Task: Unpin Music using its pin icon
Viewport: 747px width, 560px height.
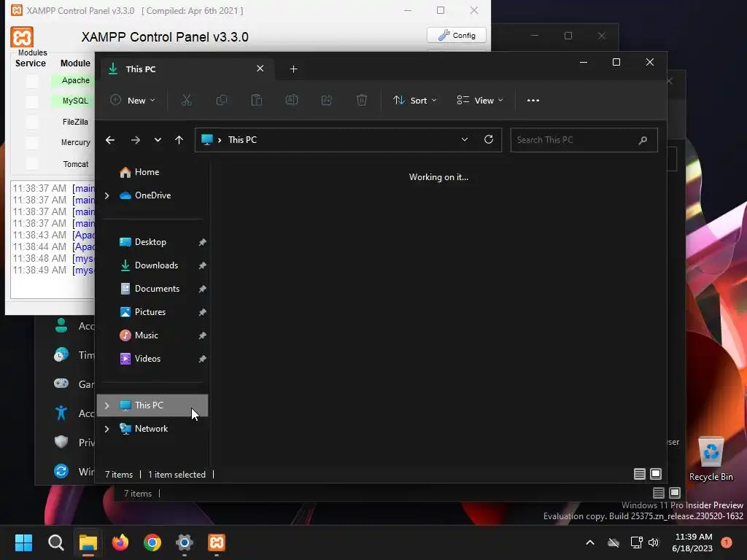Action: (x=202, y=335)
